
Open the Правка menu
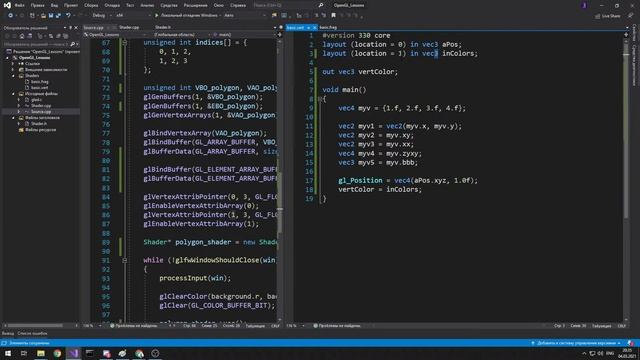(x=37, y=5)
